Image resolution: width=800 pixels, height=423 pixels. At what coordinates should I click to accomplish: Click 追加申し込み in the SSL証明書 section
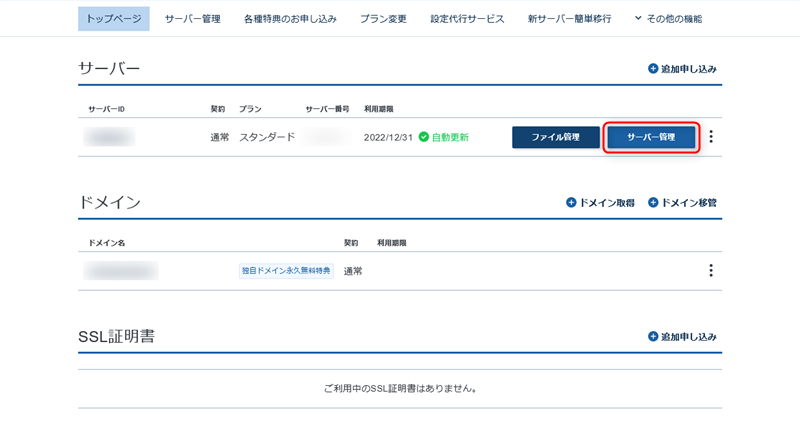682,337
